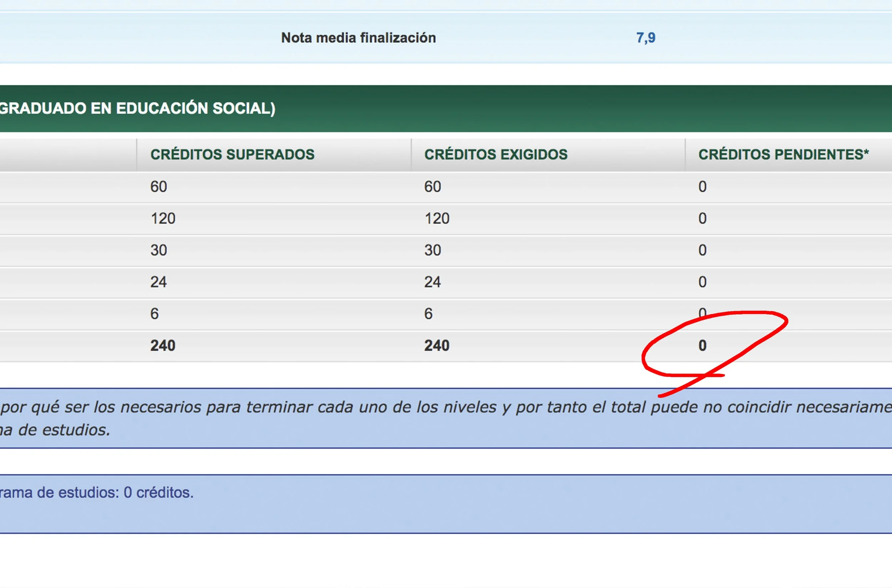Click the 120 value under Créditos Exigidos
The image size is (892, 588).
pyautogui.click(x=437, y=219)
